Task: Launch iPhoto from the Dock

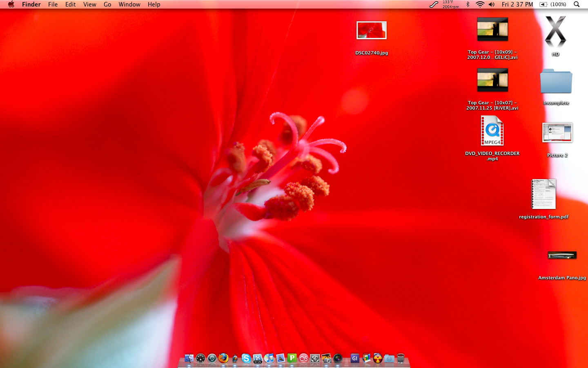Action: 326,359
